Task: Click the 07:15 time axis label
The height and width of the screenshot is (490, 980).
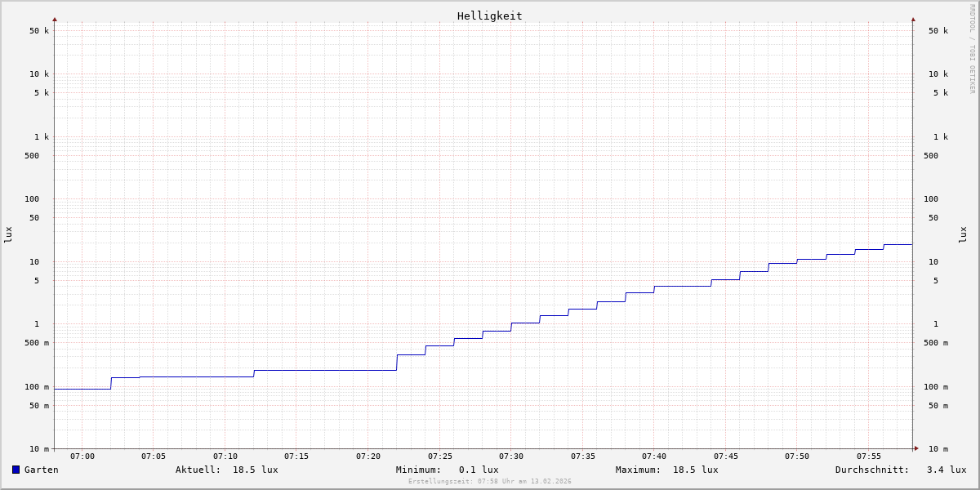Action: tap(296, 457)
